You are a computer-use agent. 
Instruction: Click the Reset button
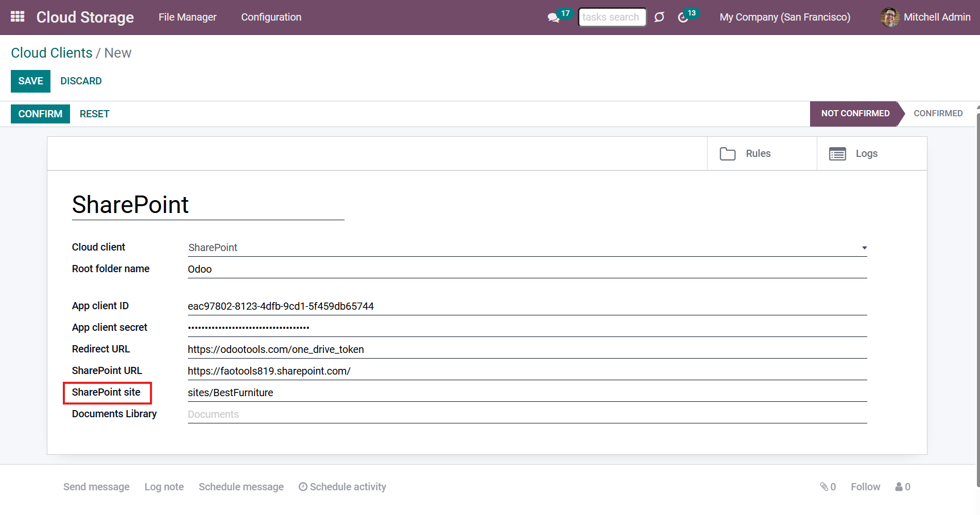(95, 114)
